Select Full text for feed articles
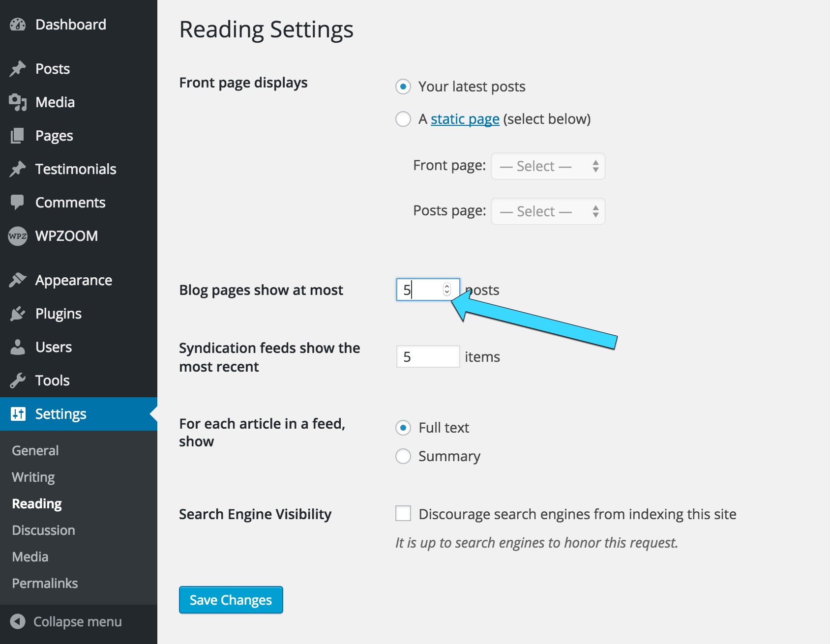The image size is (830, 644). coord(403,428)
